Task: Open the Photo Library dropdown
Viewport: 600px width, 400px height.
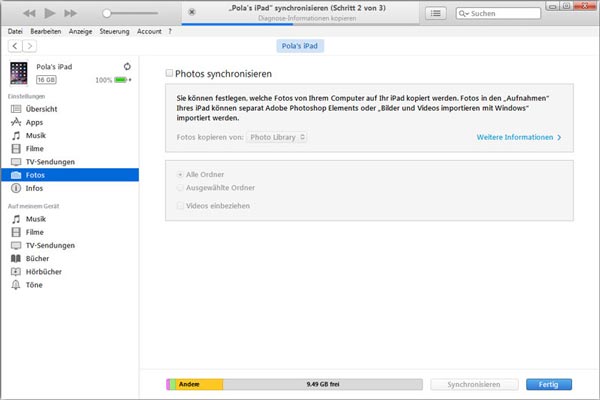Action: (276, 137)
